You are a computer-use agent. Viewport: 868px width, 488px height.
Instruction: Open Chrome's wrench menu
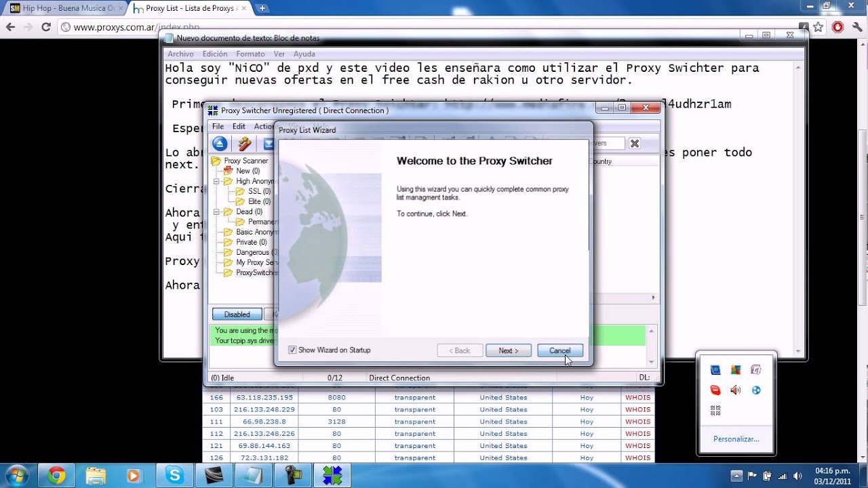857,27
